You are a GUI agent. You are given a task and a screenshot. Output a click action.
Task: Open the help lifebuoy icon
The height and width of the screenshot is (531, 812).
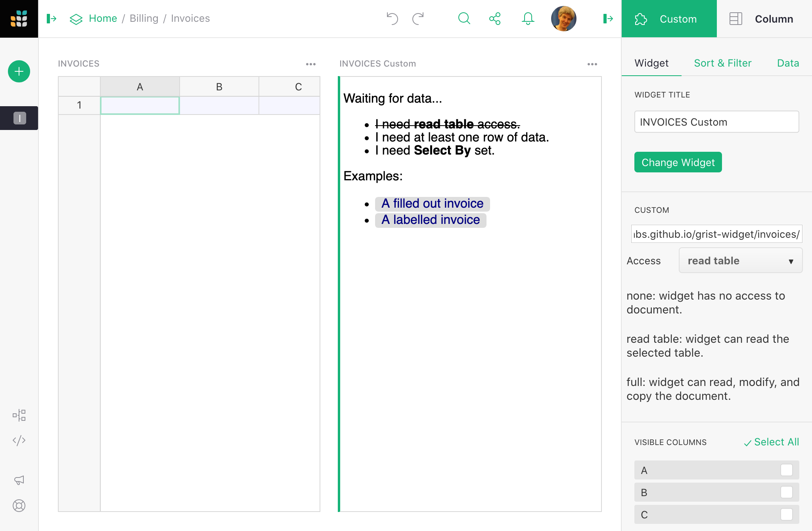(x=19, y=506)
